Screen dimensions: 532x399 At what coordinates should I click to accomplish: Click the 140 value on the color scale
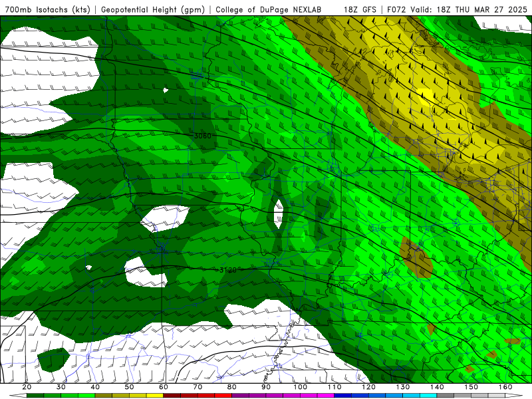pos(437,387)
